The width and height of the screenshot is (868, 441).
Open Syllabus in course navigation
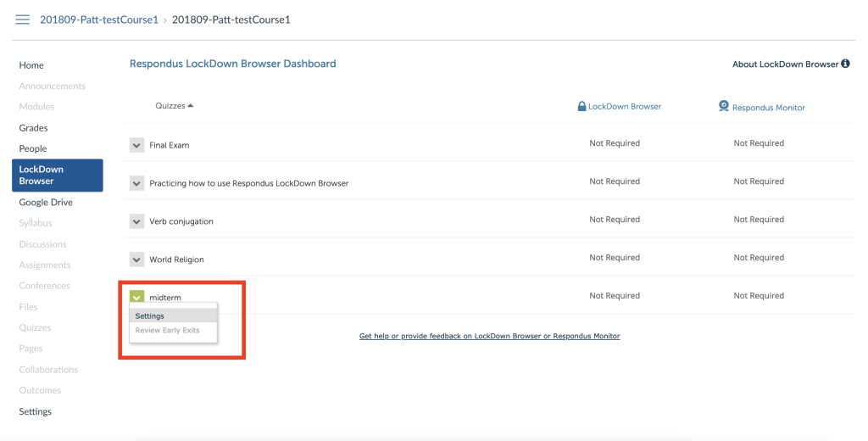pos(36,223)
